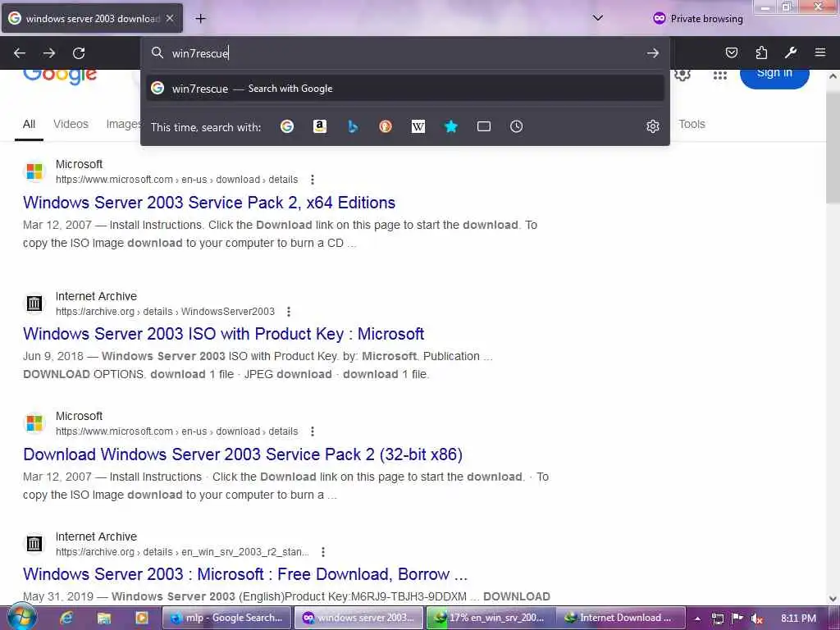Search this time with Google icon
This screenshot has height=630, width=840.
coord(287,126)
